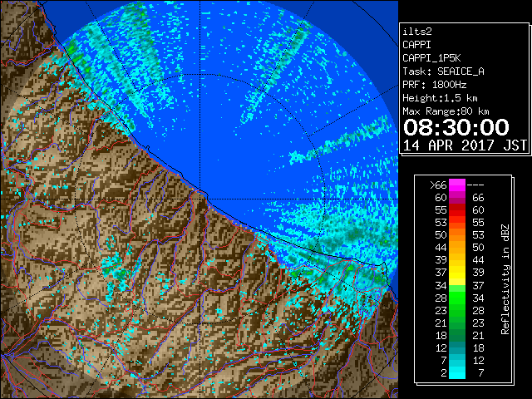Click the 'Max Range:80 km' text
The width and height of the screenshot is (532, 399).
click(446, 111)
